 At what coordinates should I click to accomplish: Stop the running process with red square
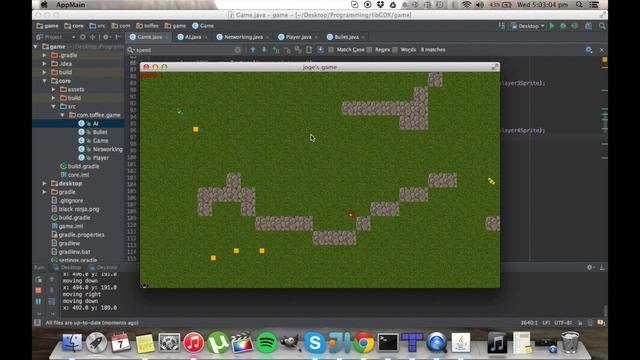point(38,290)
